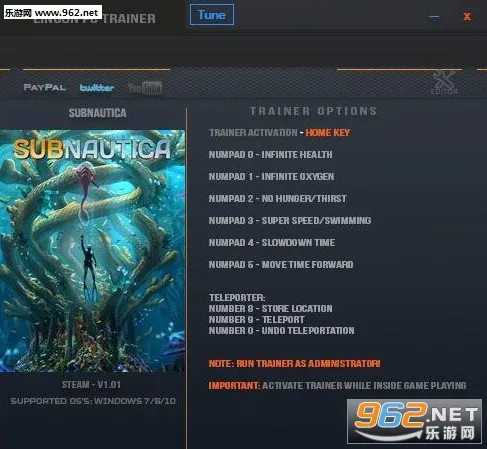
Task: Select Number 0 Undo Teleportation entry
Action: tap(282, 331)
